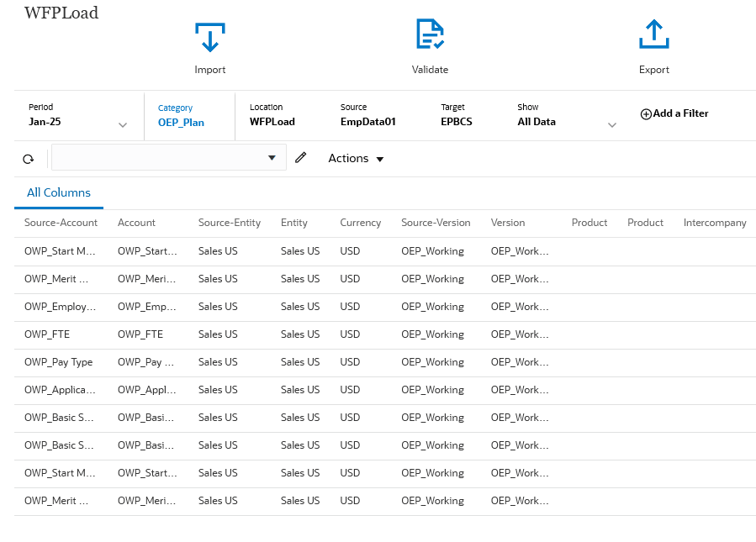Image resolution: width=756 pixels, height=542 pixels.
Task: Click the Refresh icon
Action: (x=28, y=158)
